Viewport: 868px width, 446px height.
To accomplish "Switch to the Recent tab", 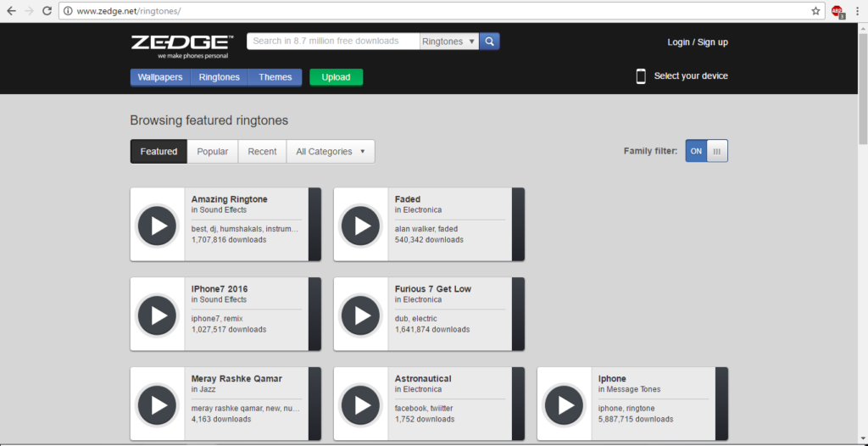I will 262,151.
